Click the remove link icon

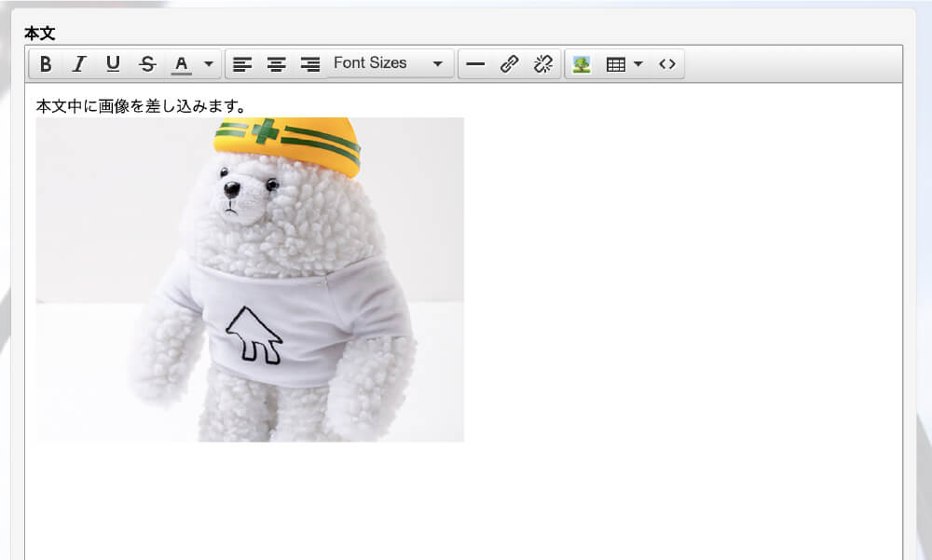(x=542, y=64)
